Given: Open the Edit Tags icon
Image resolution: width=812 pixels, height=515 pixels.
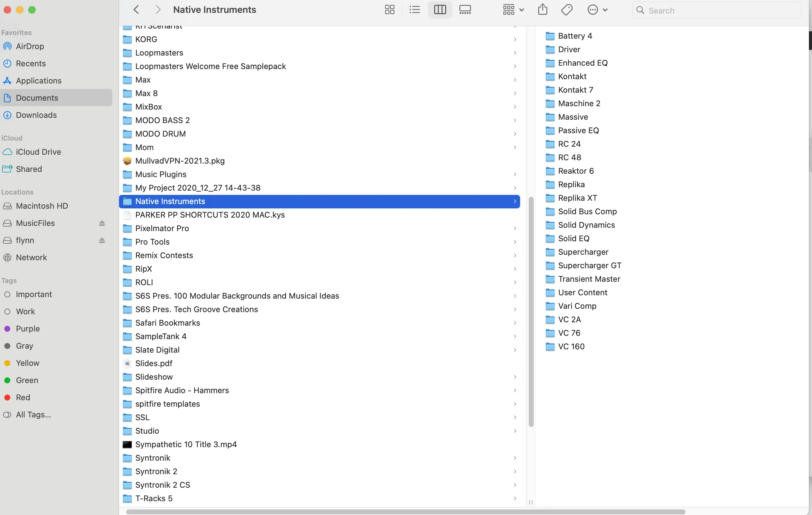Looking at the screenshot, I should coord(567,10).
